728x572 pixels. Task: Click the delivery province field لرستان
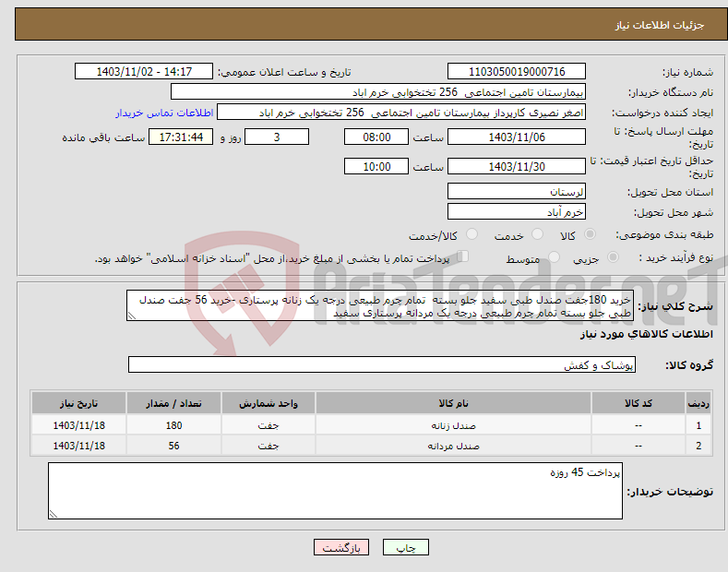[517, 191]
